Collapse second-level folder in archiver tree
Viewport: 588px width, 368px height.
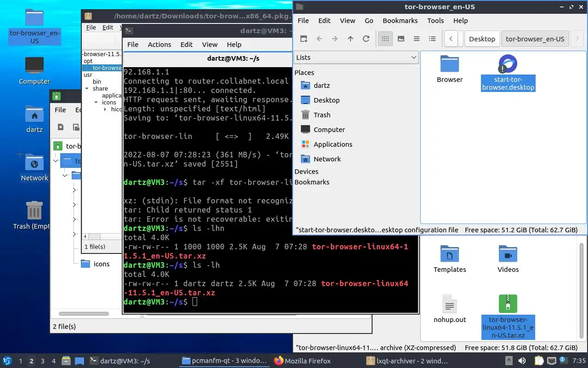tap(65, 175)
